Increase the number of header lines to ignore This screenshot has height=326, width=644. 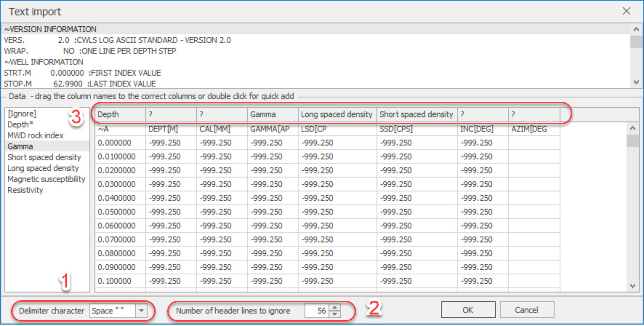334,308
